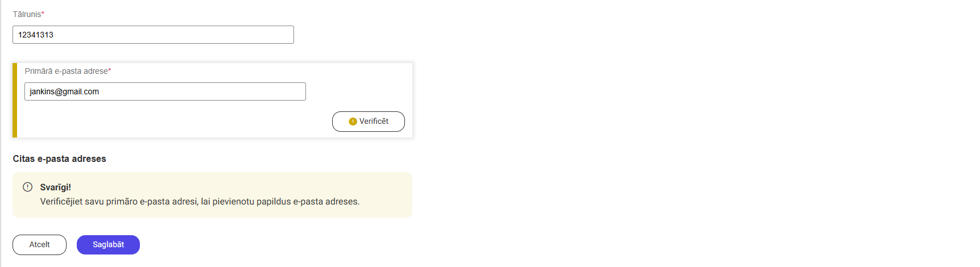Click the yellow accent bar on email card
The height and width of the screenshot is (267, 980).
[x=15, y=101]
